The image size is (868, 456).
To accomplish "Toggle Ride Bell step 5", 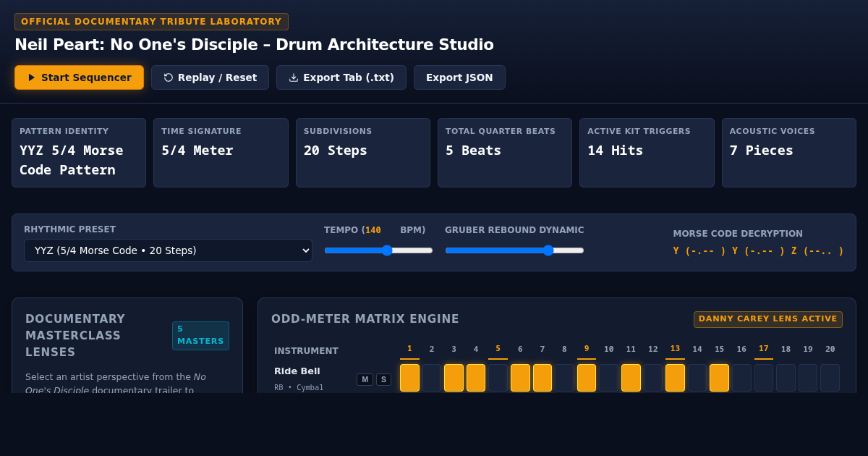I will pyautogui.click(x=498, y=378).
